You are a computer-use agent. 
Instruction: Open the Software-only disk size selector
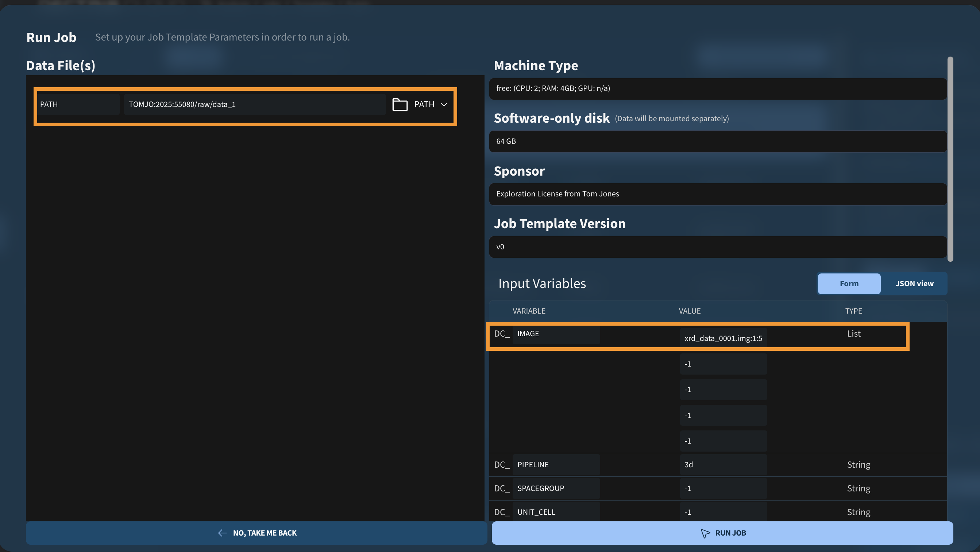[x=718, y=141]
